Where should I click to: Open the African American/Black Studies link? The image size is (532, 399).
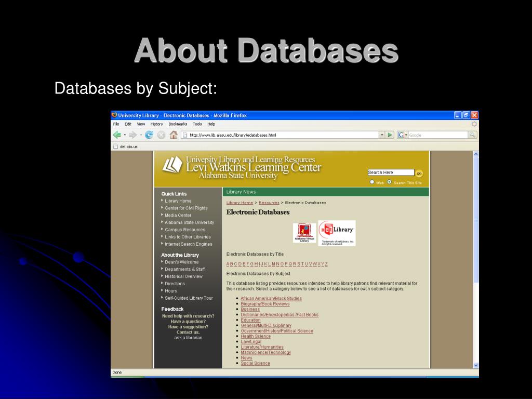[271, 299]
